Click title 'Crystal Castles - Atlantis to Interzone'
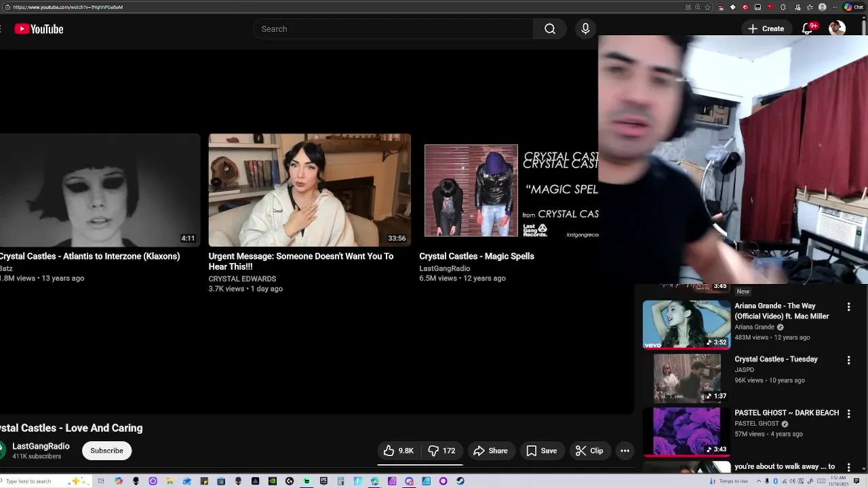Viewport: 868px width, 488px height. (90, 256)
